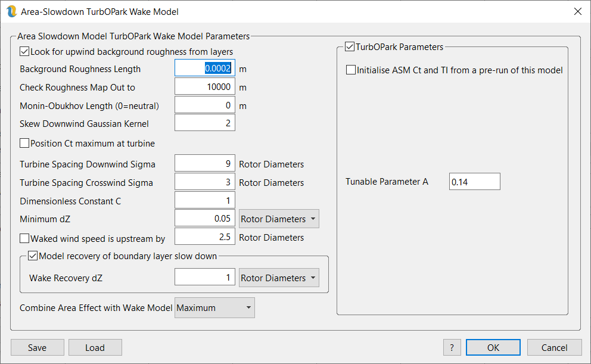Screen dimensions: 591x364
Task: Open Combine Area Effect Maximum dropdown
Action: pos(214,308)
